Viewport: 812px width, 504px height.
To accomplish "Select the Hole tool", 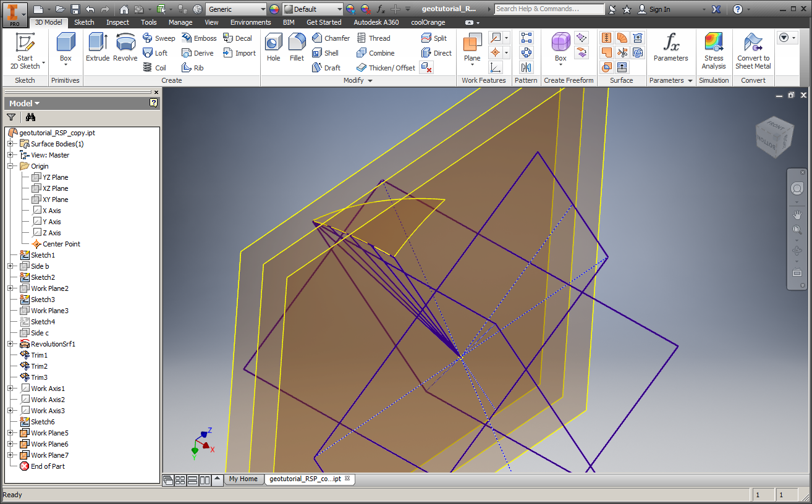I will 273,48.
